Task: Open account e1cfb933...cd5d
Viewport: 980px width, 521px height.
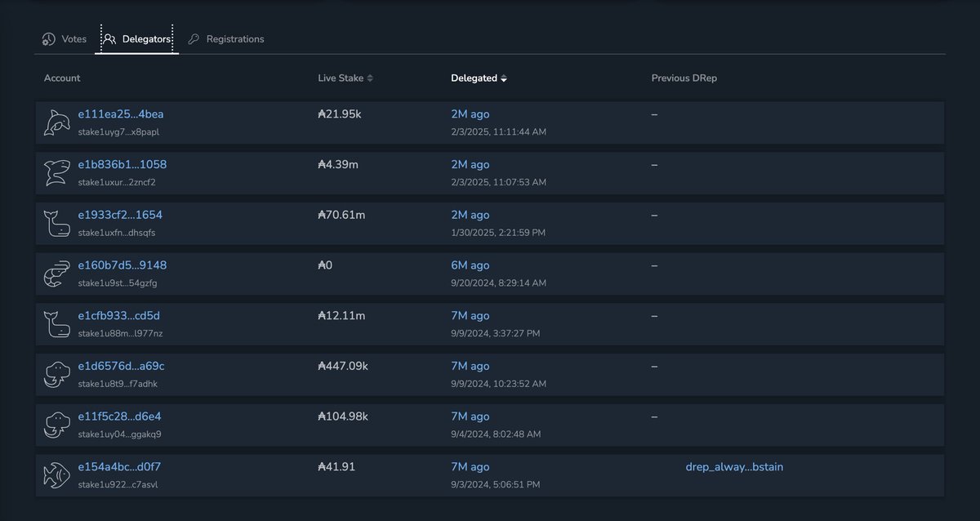Action: pos(119,317)
